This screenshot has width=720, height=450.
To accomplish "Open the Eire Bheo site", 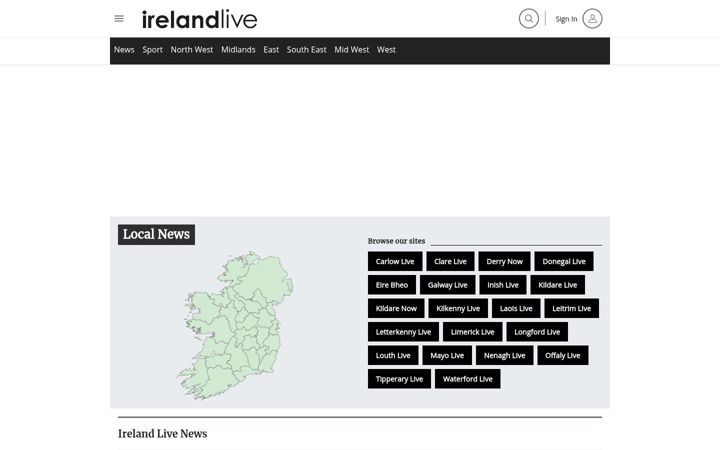I will pos(392,285).
